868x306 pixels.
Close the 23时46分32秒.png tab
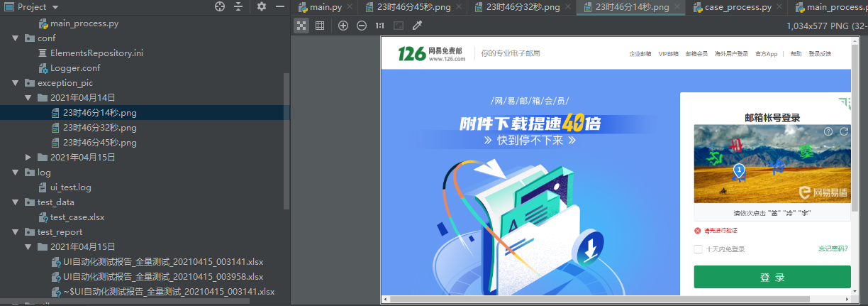click(569, 8)
